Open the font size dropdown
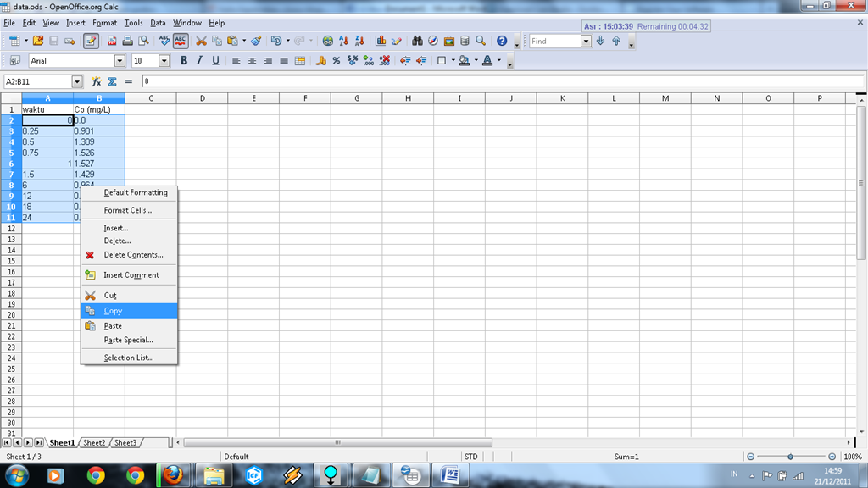Image resolution: width=868 pixels, height=488 pixels. tap(164, 61)
